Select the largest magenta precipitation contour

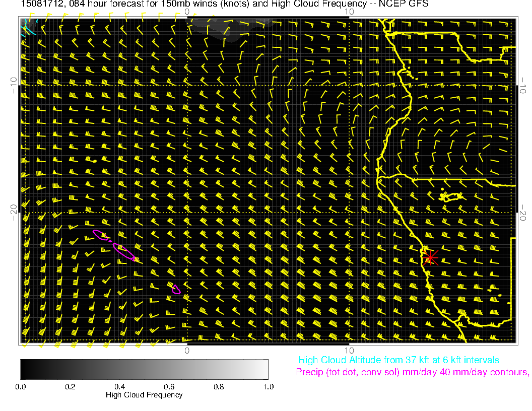[124, 252]
